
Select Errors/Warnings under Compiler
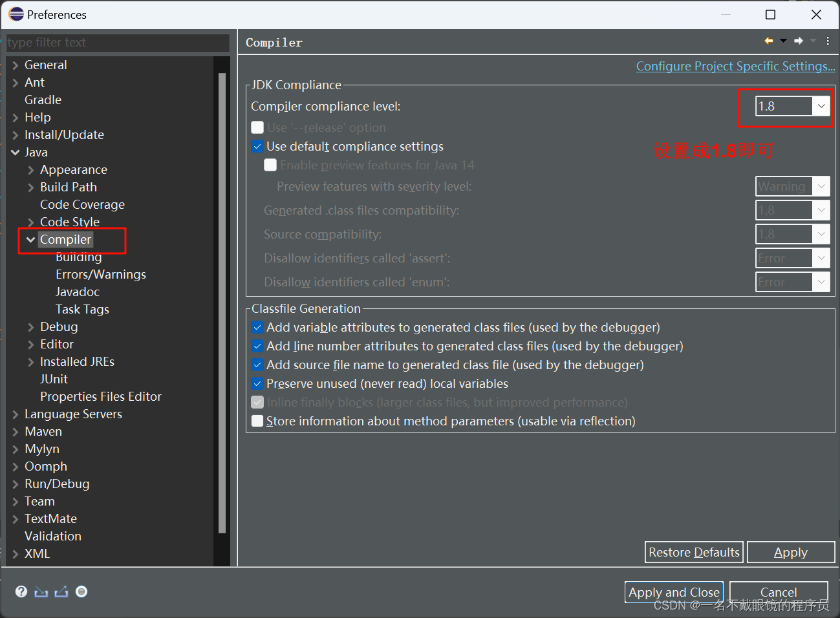coord(101,274)
